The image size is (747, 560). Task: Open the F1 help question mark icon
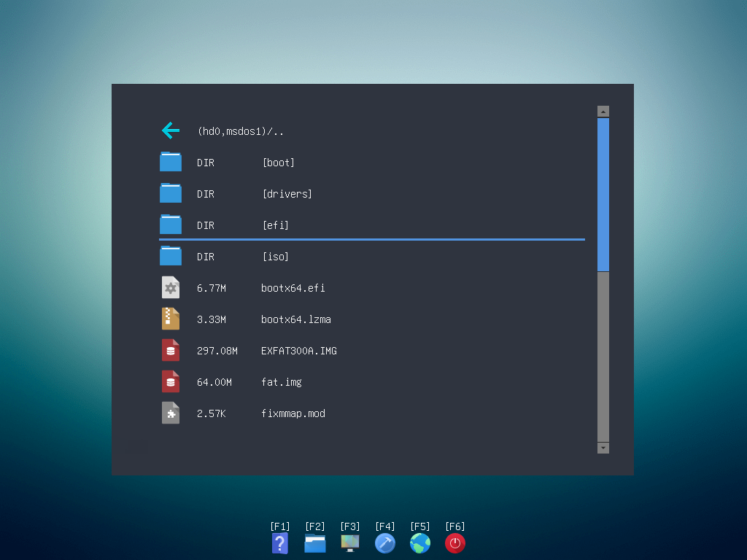tap(280, 543)
